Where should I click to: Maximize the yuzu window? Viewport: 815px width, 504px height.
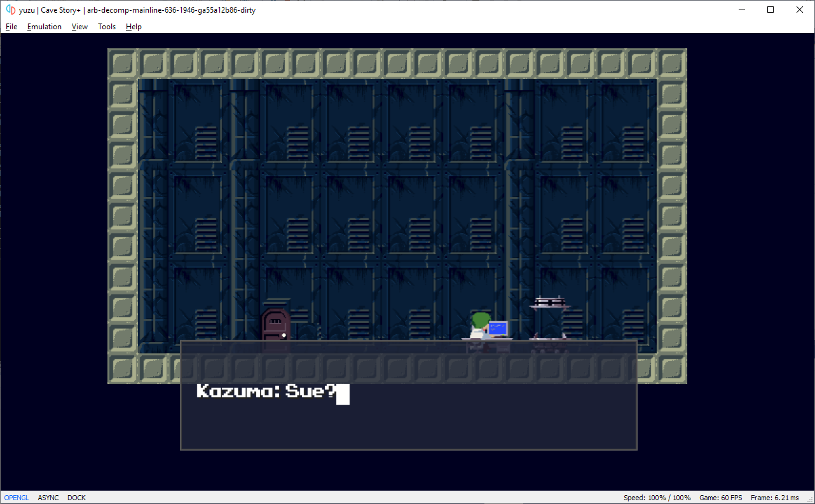coord(770,10)
